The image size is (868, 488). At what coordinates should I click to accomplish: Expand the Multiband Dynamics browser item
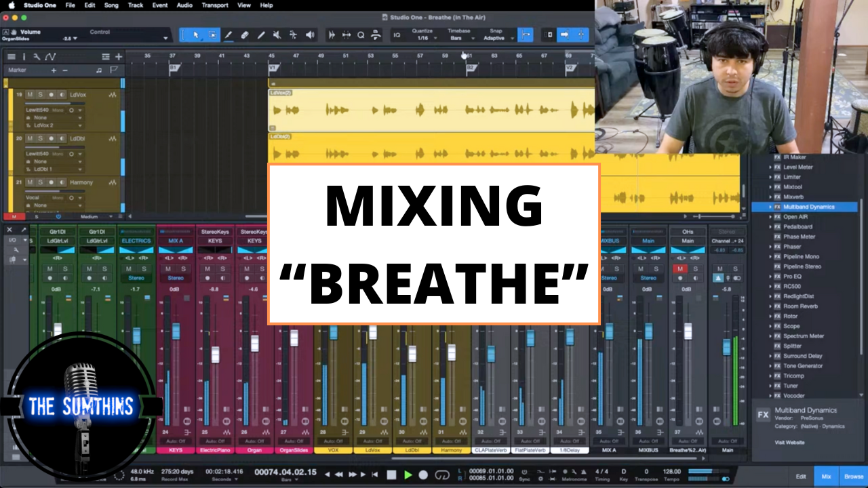(770, 207)
